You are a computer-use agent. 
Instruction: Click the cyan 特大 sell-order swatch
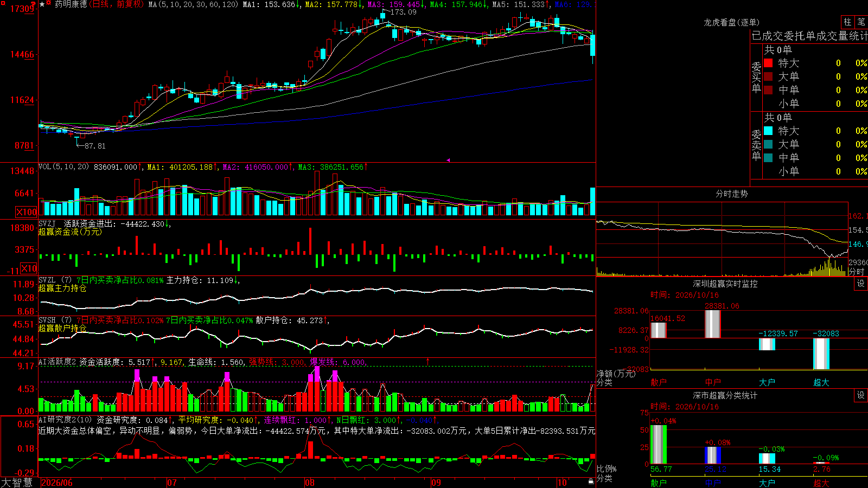pos(768,131)
